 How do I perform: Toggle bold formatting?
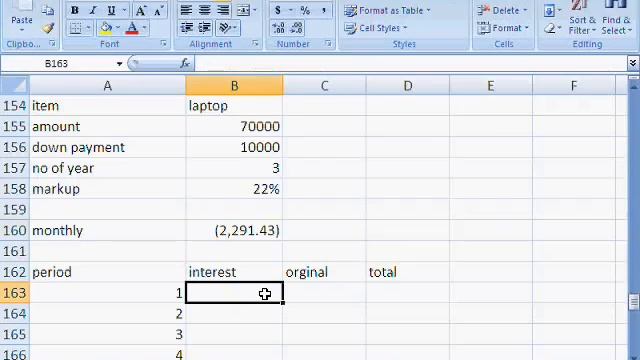coord(75,10)
